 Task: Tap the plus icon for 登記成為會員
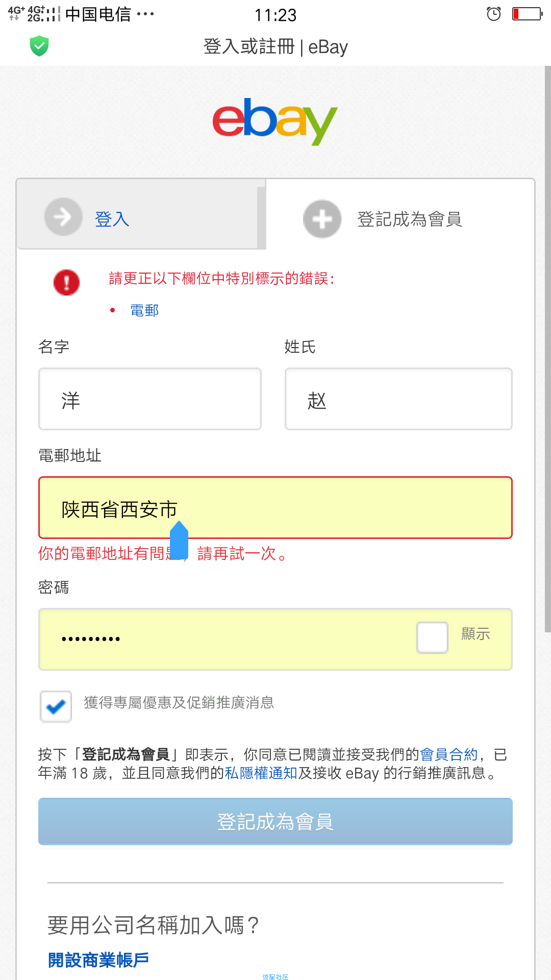(322, 219)
